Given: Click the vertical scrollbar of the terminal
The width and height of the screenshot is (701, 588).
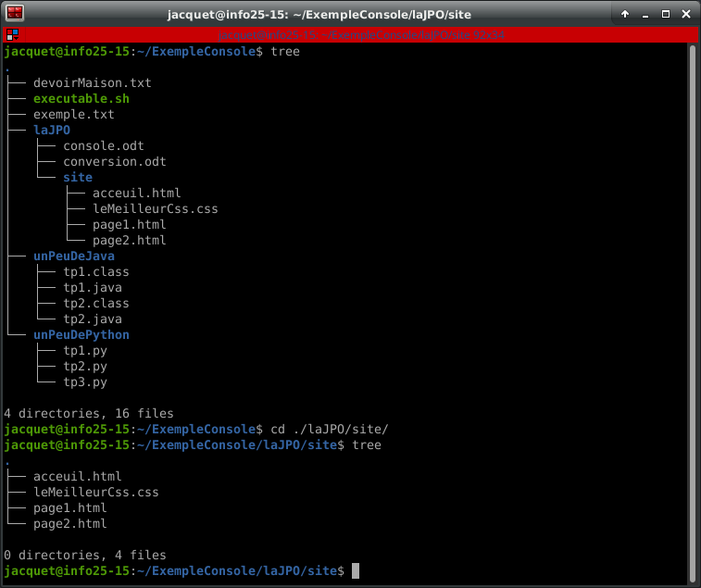Looking at the screenshot, I should [x=691, y=278].
